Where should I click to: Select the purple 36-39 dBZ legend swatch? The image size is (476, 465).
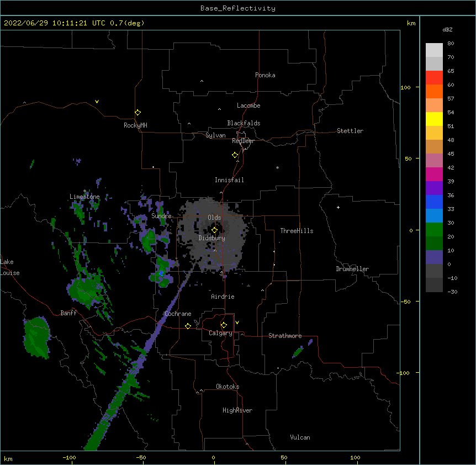coord(434,188)
